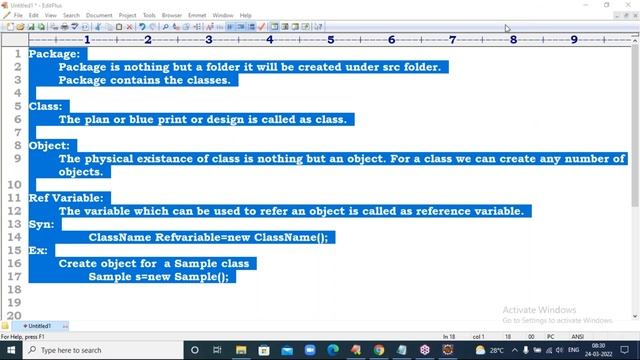This screenshot has width=640, height=360.
Task: Open Microsoft Edge from the taskbar
Action: [333, 350]
